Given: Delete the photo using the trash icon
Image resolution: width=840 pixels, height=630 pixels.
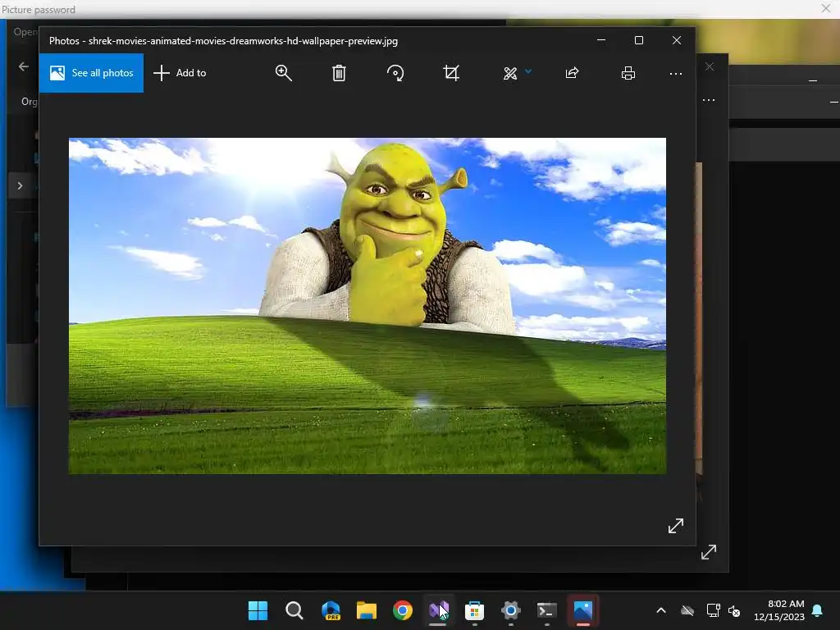Looking at the screenshot, I should click(x=339, y=73).
